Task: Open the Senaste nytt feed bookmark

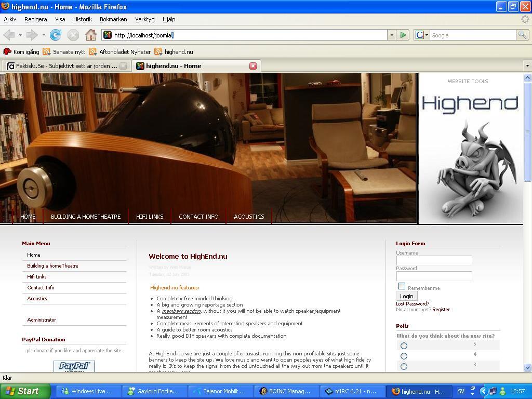Action: (x=64, y=52)
